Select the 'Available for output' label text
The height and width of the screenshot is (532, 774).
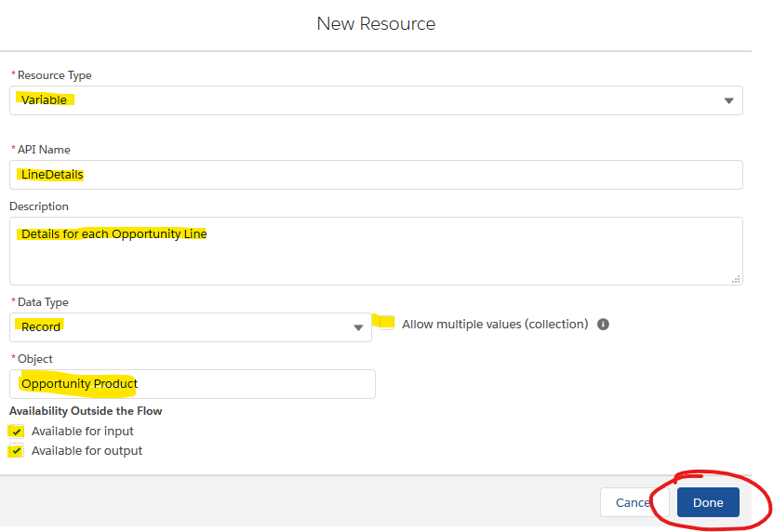(x=87, y=450)
